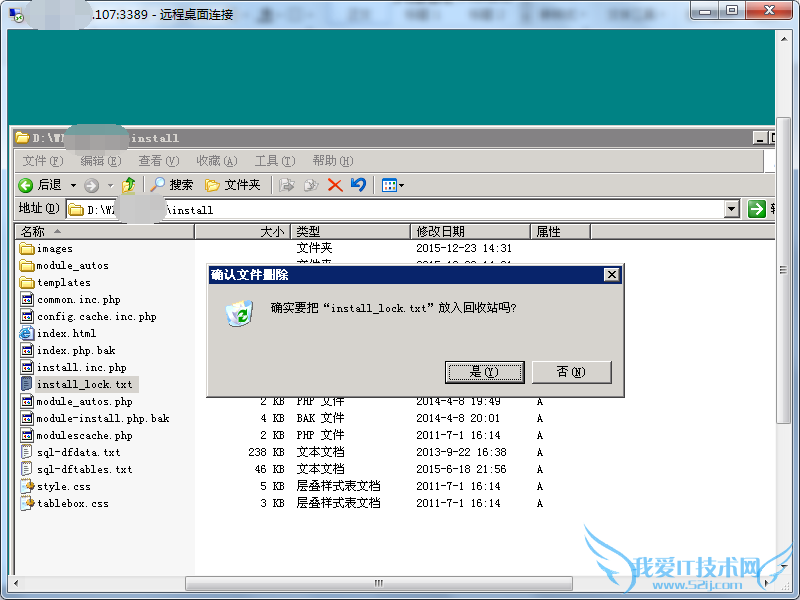Click the green Go arrow beside address bar

(x=757, y=209)
